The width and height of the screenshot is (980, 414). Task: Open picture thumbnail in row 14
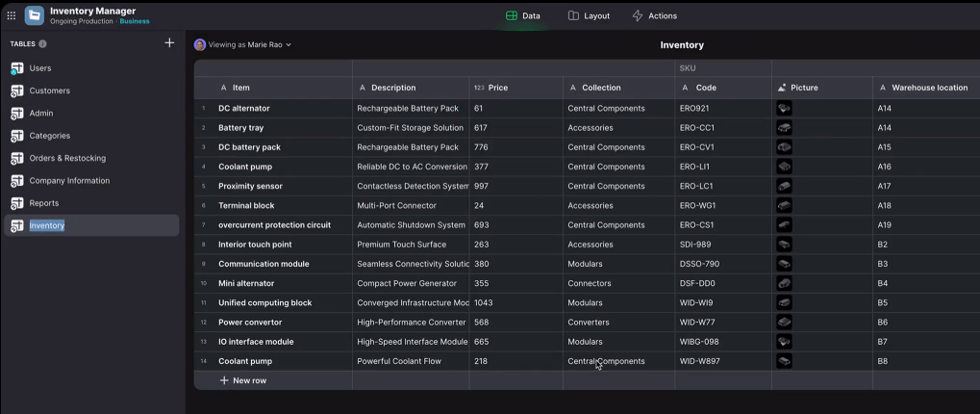[785, 361]
